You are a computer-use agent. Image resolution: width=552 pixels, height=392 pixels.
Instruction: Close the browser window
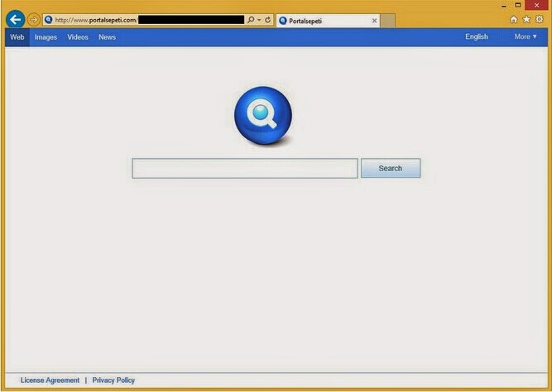point(536,5)
